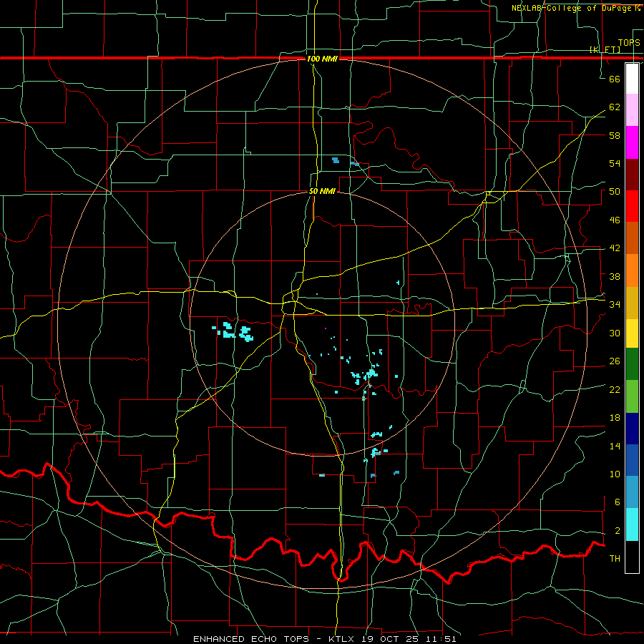Click the "14" scale value
This screenshot has width=644, height=644.
615,446
